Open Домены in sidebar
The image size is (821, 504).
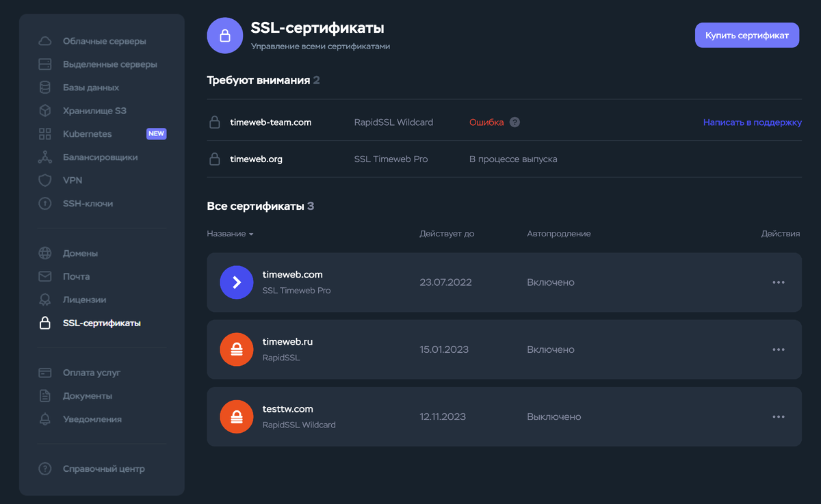(80, 253)
